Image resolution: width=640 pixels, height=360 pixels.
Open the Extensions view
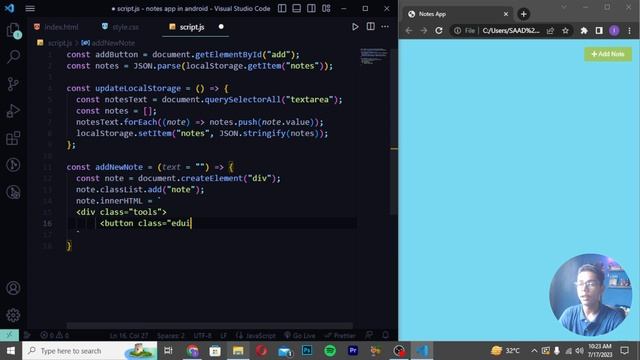click(x=13, y=138)
